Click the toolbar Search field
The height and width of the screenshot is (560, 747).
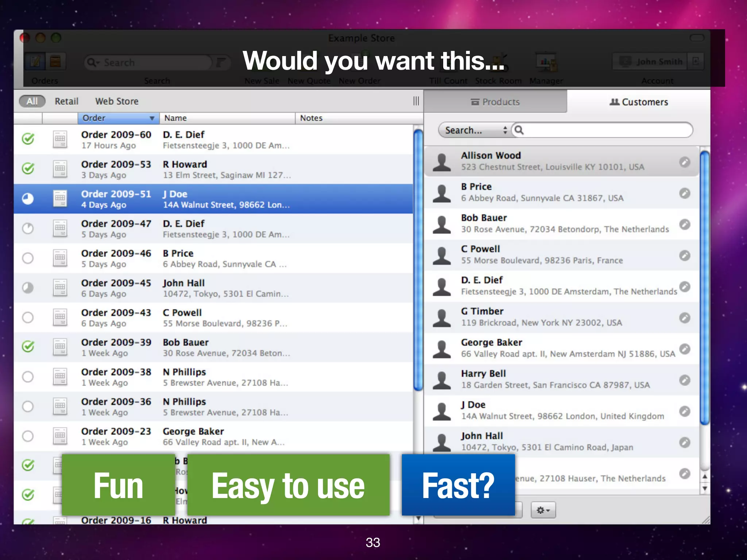148,62
